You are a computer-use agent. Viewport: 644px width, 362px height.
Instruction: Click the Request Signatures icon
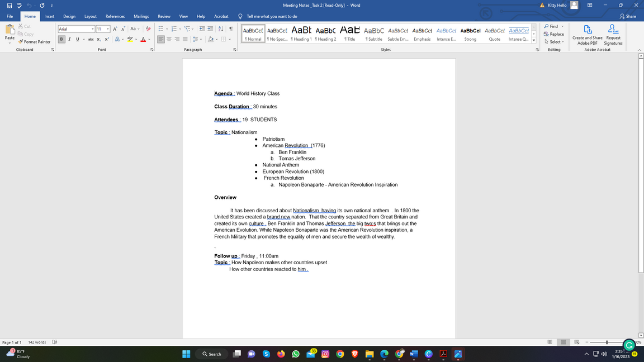pyautogui.click(x=613, y=35)
